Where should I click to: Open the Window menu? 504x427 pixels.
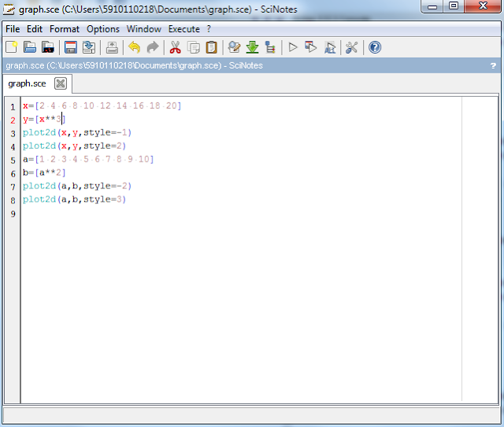tap(143, 29)
